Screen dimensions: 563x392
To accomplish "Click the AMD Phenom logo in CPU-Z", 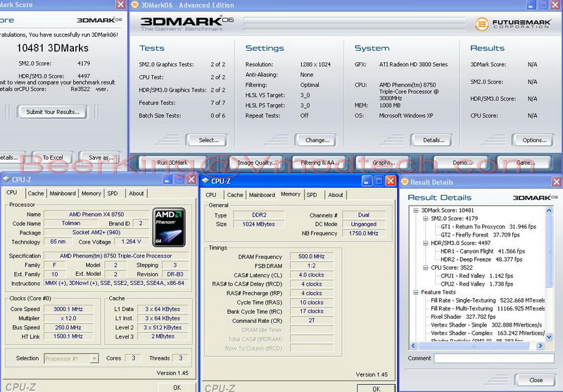I will point(169,227).
